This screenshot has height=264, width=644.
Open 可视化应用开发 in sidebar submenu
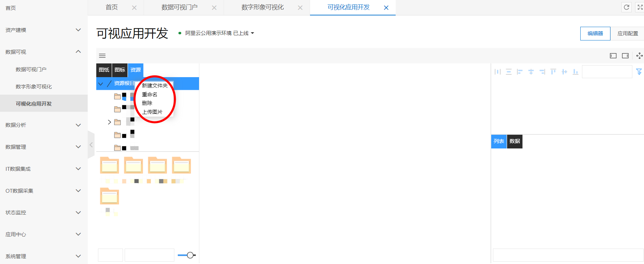34,104
